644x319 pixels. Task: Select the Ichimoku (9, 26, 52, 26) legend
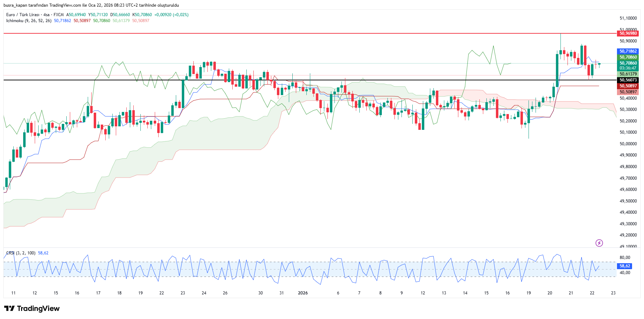click(29, 21)
